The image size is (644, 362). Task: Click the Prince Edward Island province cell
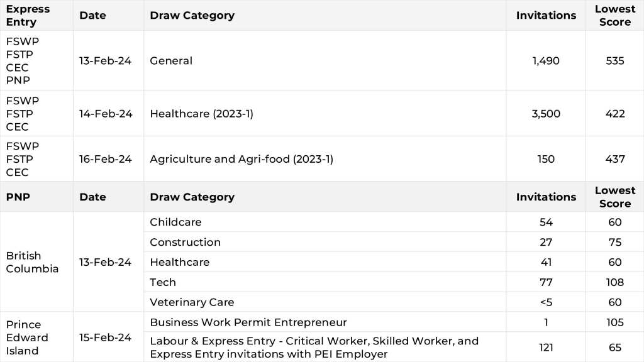[x=27, y=337]
